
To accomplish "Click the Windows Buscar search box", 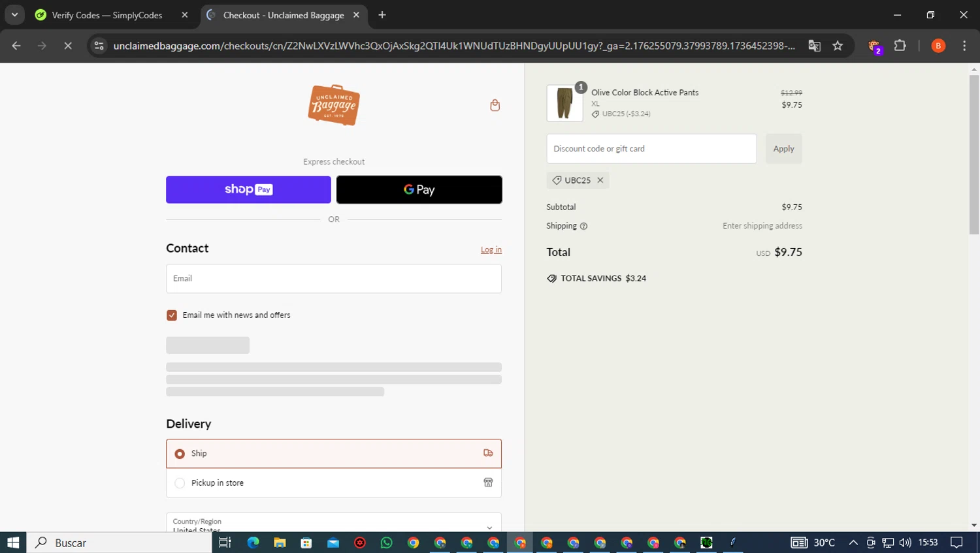I will (x=120, y=543).
